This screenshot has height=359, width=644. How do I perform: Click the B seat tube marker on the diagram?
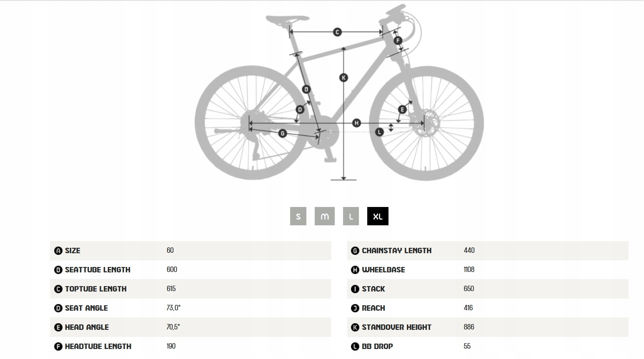[306, 89]
